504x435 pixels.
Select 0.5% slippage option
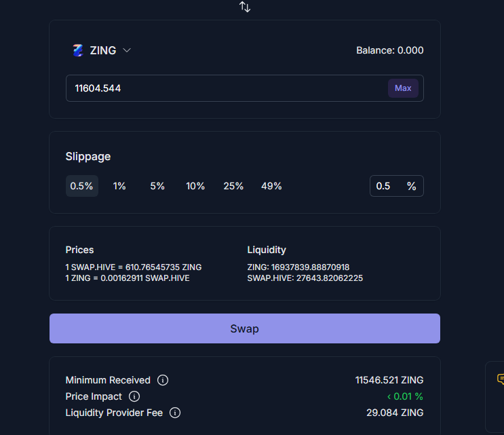point(81,186)
